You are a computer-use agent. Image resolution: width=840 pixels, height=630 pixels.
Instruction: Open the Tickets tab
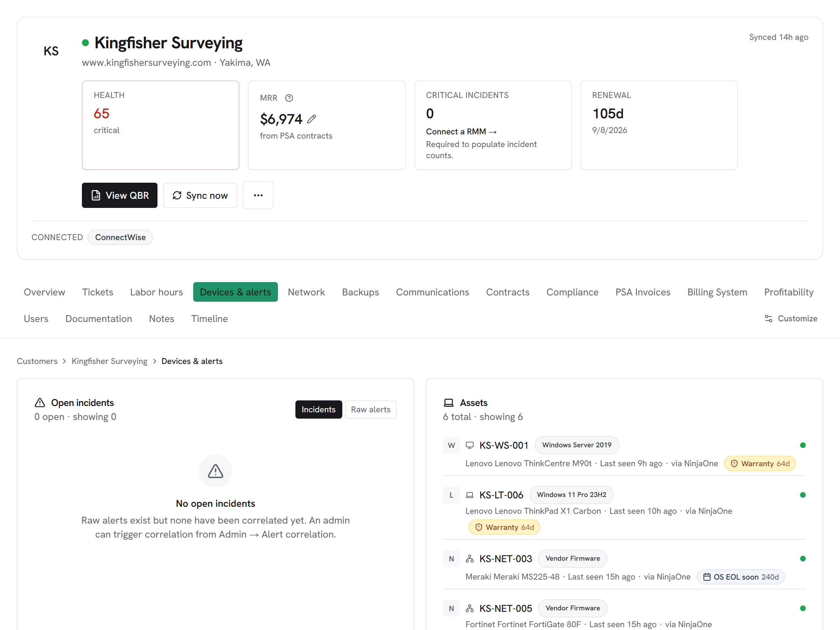point(98,292)
